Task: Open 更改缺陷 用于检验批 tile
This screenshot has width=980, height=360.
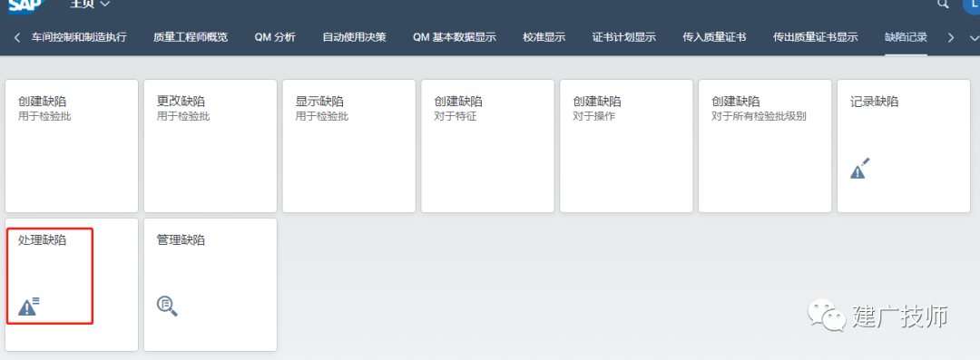Action: (x=211, y=146)
